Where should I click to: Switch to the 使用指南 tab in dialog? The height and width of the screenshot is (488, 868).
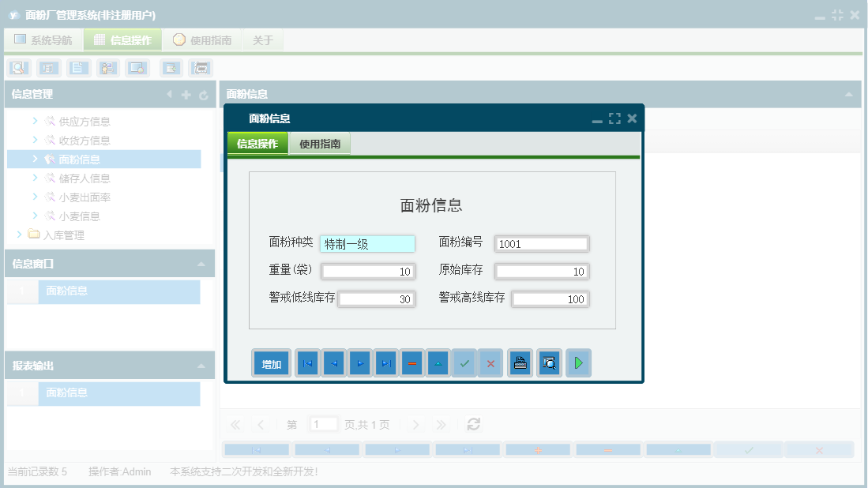pyautogui.click(x=321, y=145)
